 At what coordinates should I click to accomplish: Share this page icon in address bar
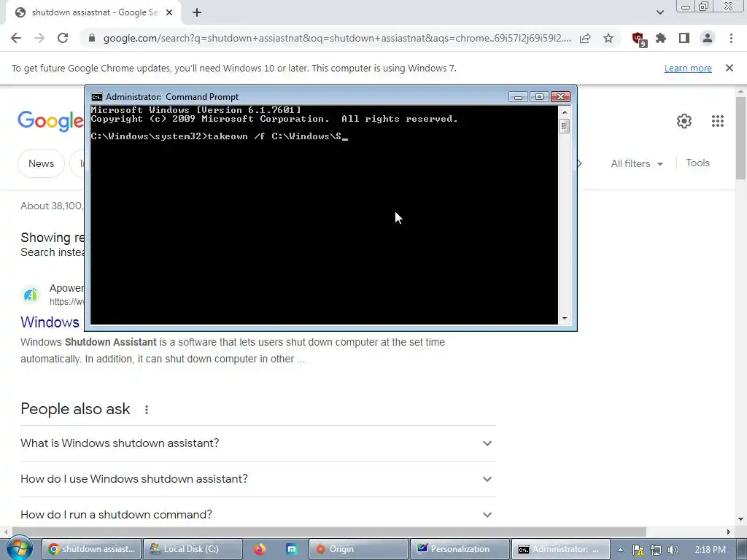(x=585, y=38)
